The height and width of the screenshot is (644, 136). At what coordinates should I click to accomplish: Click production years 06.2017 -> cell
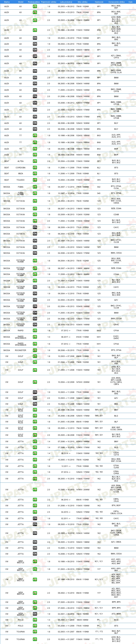tap(66, 337)
